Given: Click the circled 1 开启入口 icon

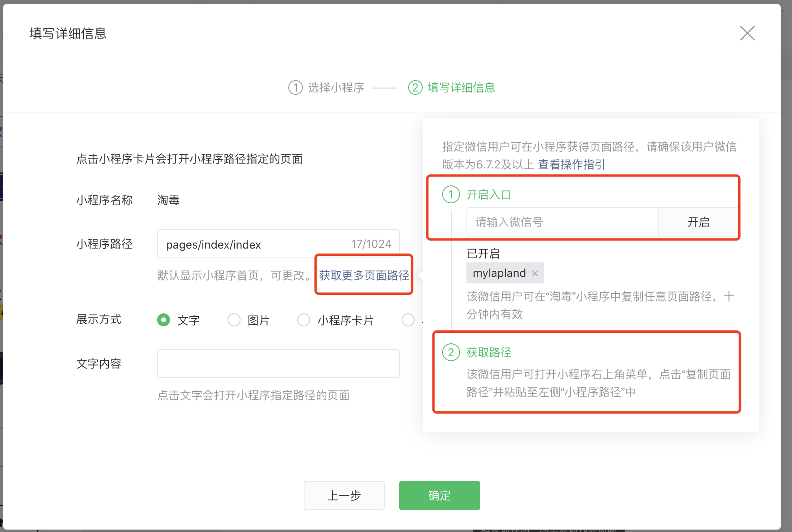Looking at the screenshot, I should 451,194.
